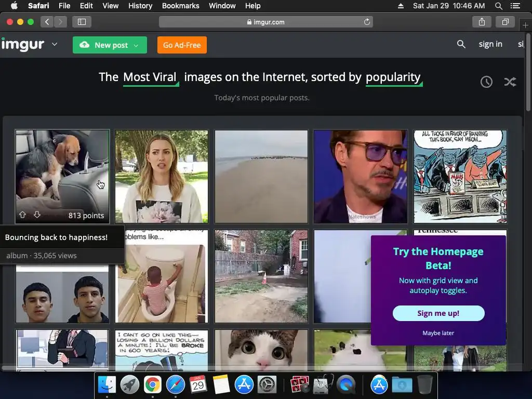Click the Safari share icon
Image resolution: width=532 pixels, height=399 pixels.
point(482,22)
